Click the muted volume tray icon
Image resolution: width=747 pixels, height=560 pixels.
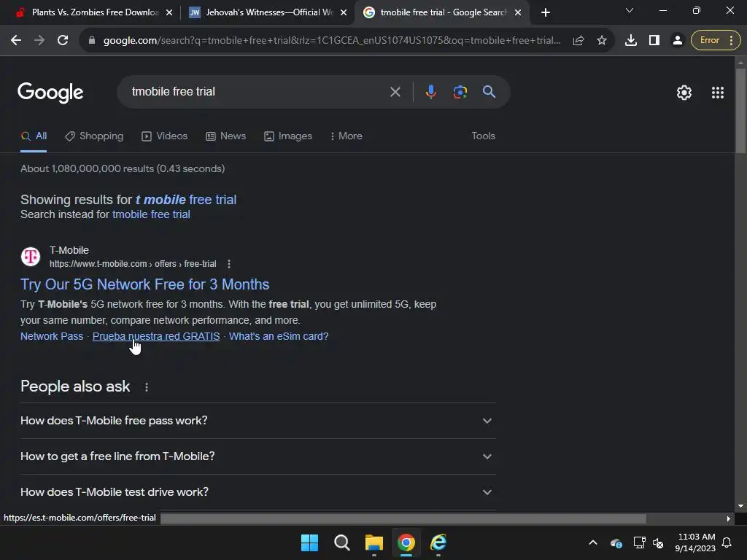(x=659, y=542)
